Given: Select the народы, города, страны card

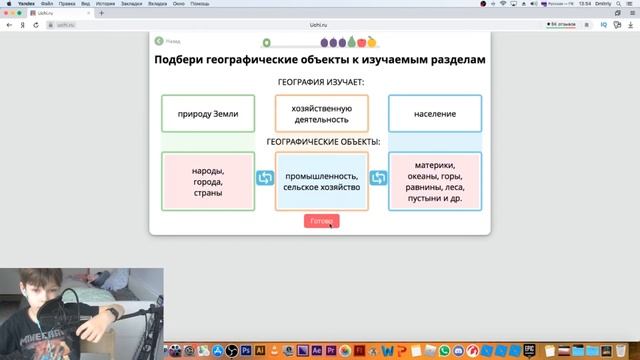Looking at the screenshot, I should pyautogui.click(x=208, y=181).
